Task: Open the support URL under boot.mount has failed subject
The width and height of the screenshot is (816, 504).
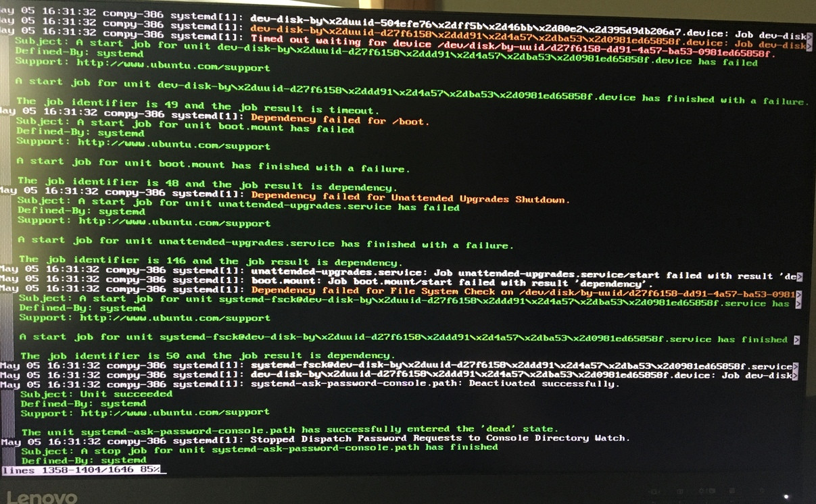Action: point(174,144)
